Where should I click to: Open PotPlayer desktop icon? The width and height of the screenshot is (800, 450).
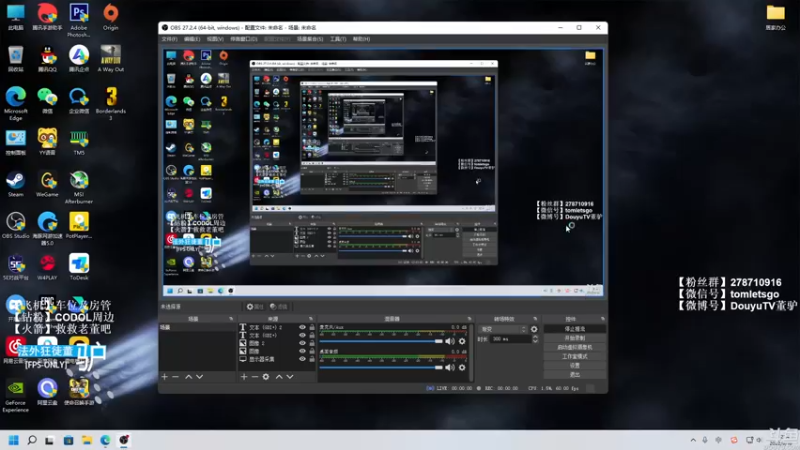(x=79, y=226)
